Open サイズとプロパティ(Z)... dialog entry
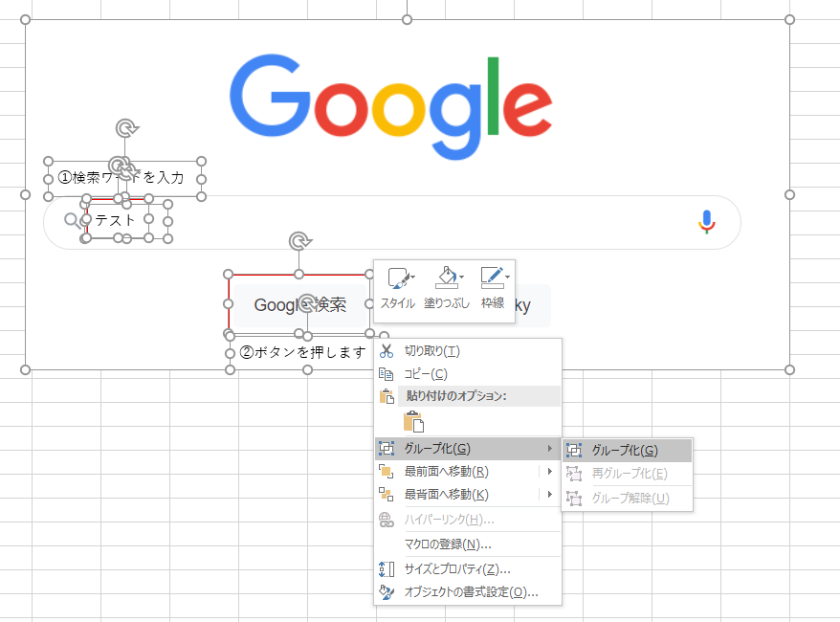This screenshot has height=622, width=840. tap(468, 569)
